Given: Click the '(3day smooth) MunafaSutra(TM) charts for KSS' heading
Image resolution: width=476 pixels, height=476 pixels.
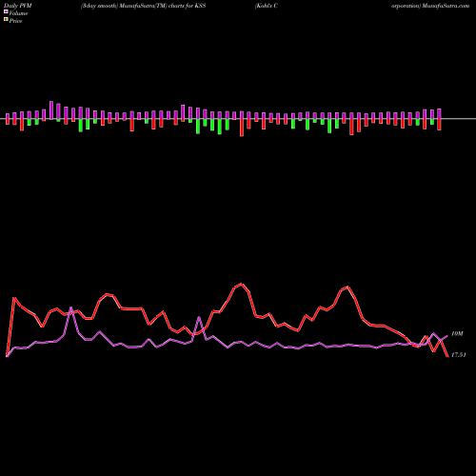Looking at the screenshot, I should [143, 6].
